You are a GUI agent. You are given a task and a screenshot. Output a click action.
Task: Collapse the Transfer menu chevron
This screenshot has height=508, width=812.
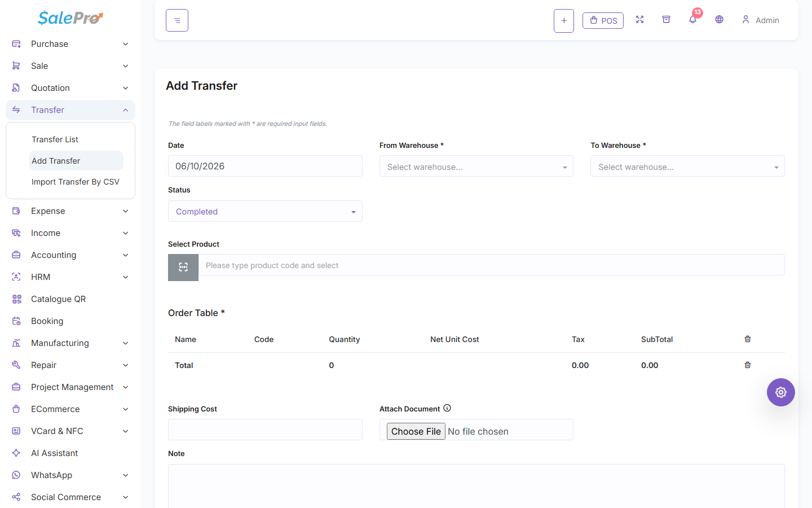(126, 110)
